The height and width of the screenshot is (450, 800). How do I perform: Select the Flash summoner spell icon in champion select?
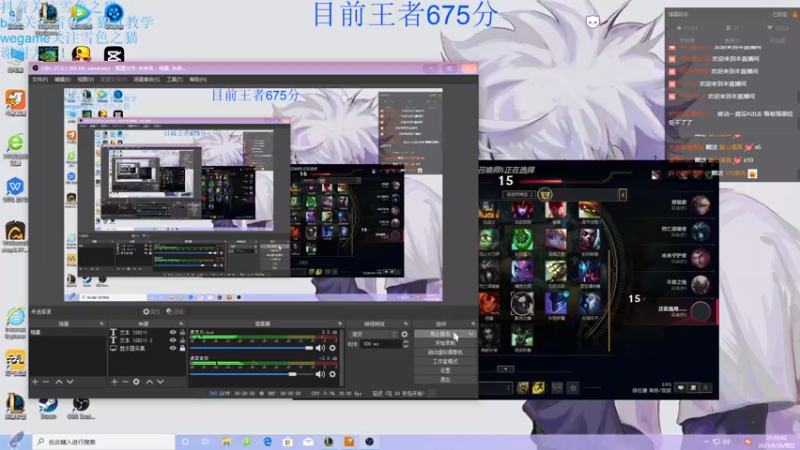coord(538,388)
